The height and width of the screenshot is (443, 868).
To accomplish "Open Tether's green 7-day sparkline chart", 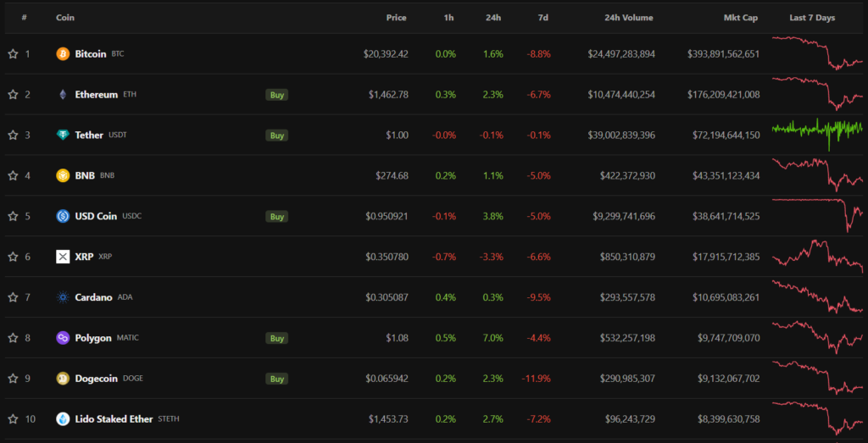I will (817, 135).
